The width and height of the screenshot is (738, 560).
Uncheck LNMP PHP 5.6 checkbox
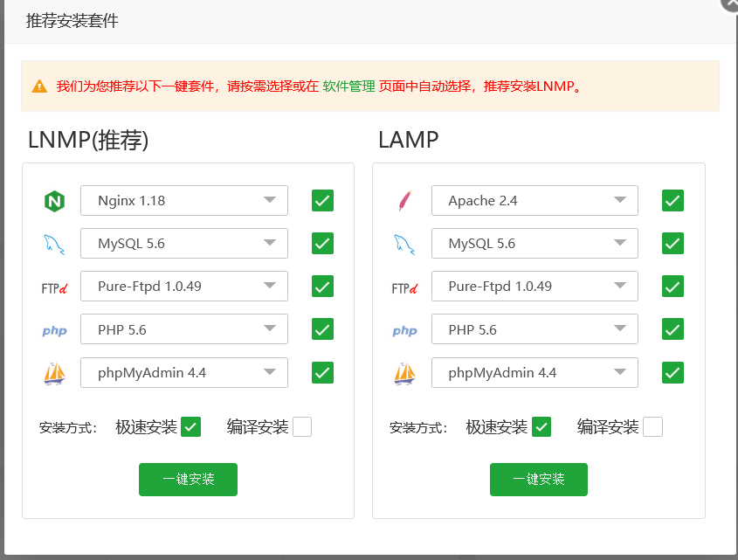point(322,329)
